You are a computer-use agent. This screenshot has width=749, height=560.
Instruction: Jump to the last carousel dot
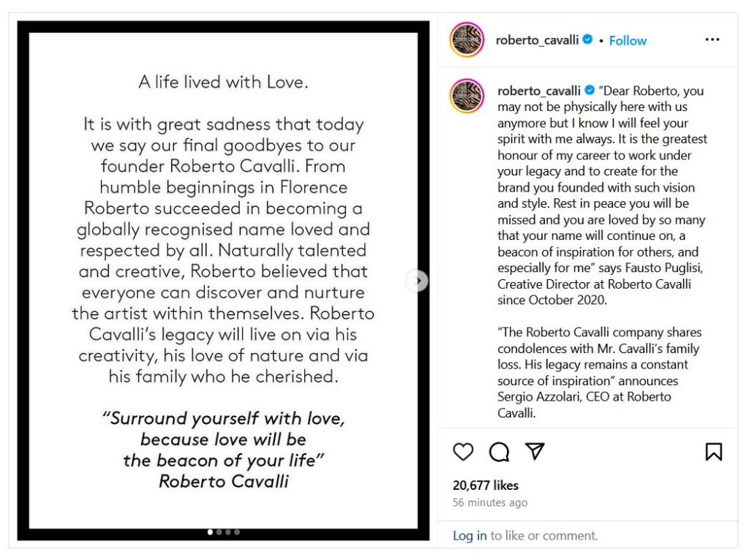(236, 532)
